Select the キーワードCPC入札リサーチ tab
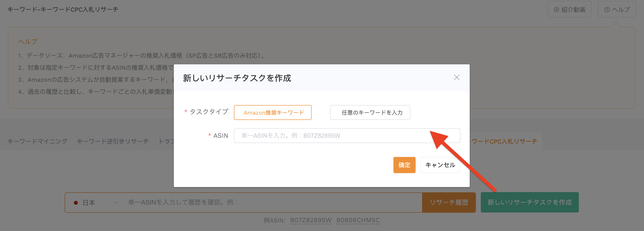The height and width of the screenshot is (231, 644). click(x=503, y=141)
